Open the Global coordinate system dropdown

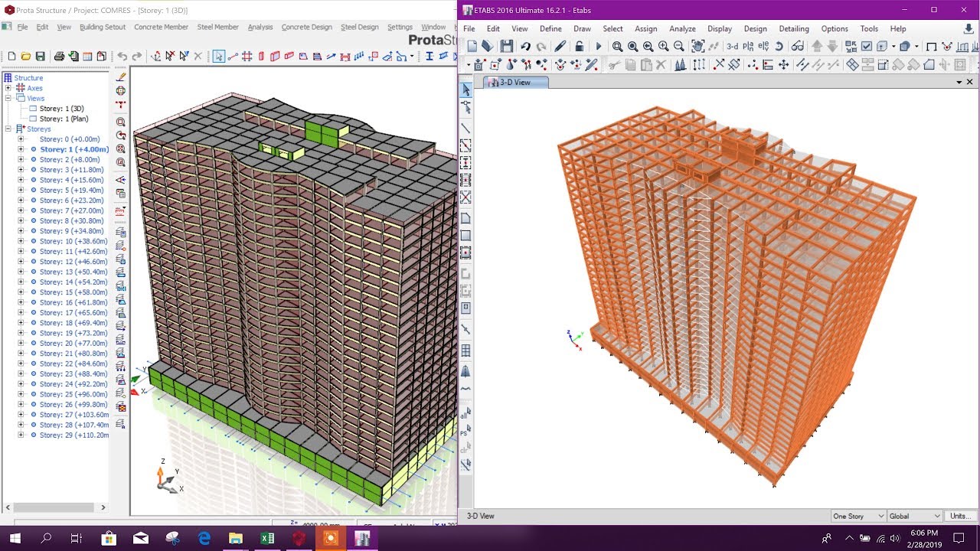coord(913,516)
